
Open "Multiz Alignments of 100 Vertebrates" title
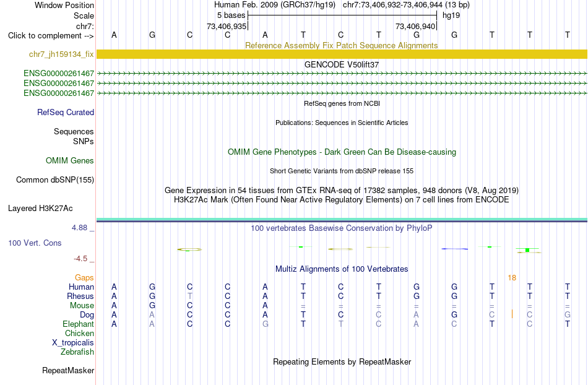342,269
